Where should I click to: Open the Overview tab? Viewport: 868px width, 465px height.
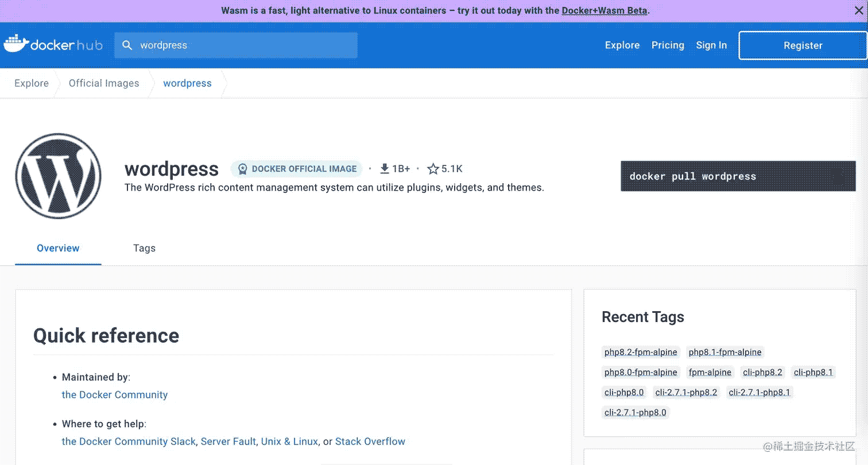coord(58,248)
